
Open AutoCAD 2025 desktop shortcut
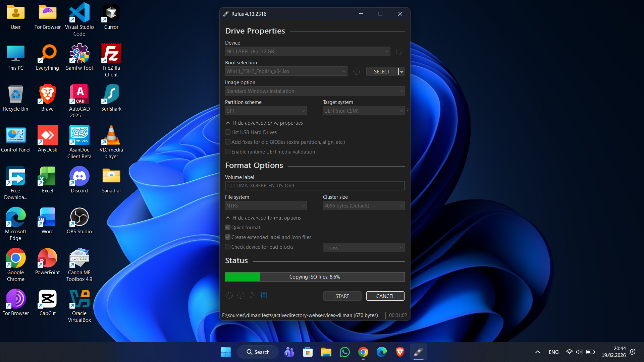[x=79, y=101]
